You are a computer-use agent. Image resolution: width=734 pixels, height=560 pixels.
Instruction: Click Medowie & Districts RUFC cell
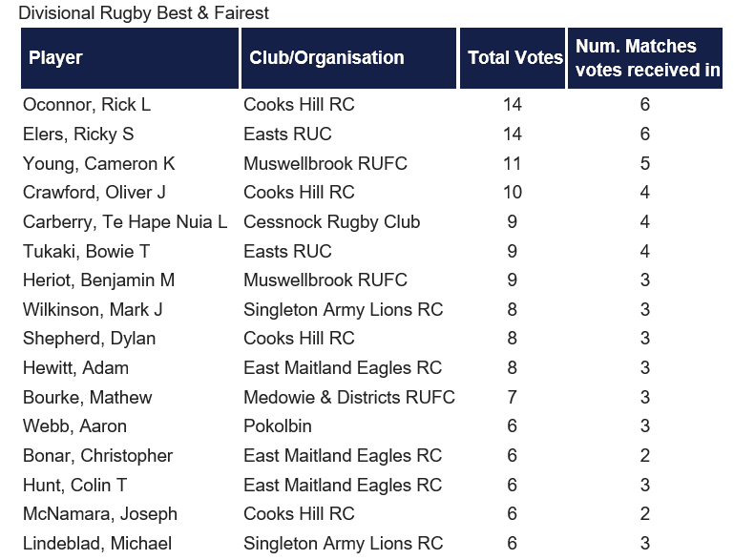349,397
